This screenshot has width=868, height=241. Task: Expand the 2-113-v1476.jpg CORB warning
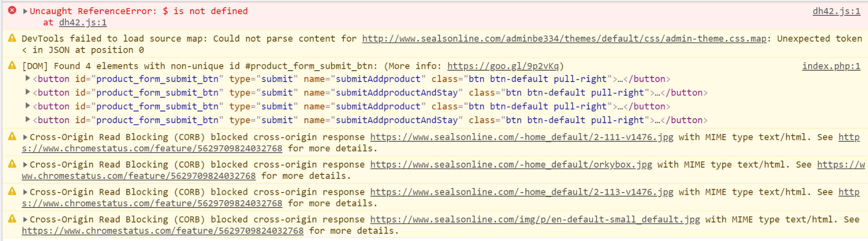[x=25, y=192]
